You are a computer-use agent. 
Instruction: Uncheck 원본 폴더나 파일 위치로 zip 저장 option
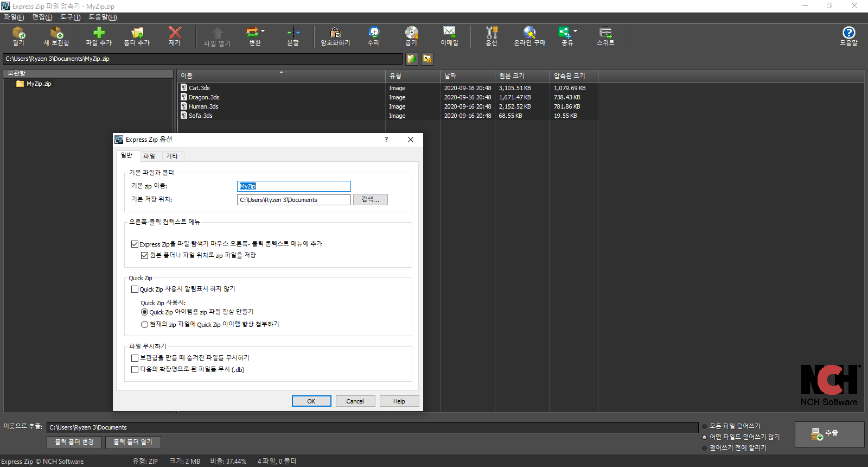pos(145,255)
